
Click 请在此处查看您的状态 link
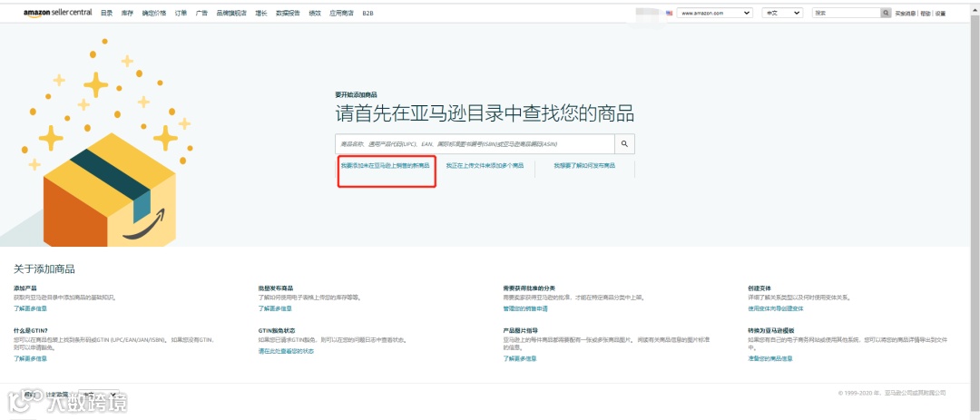[x=286, y=351]
